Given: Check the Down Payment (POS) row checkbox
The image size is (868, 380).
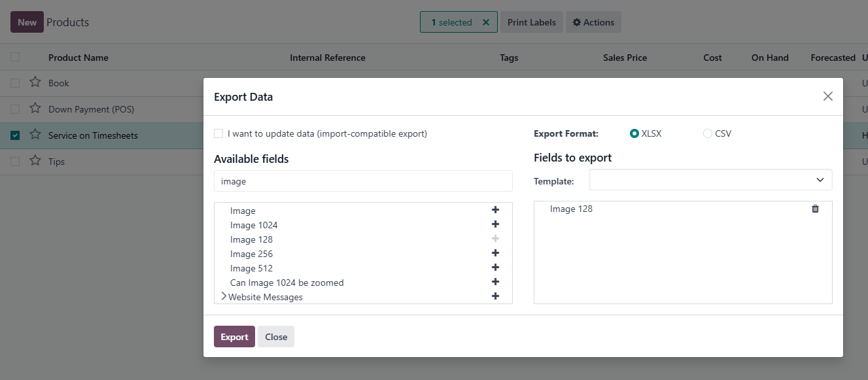Looking at the screenshot, I should (15, 109).
